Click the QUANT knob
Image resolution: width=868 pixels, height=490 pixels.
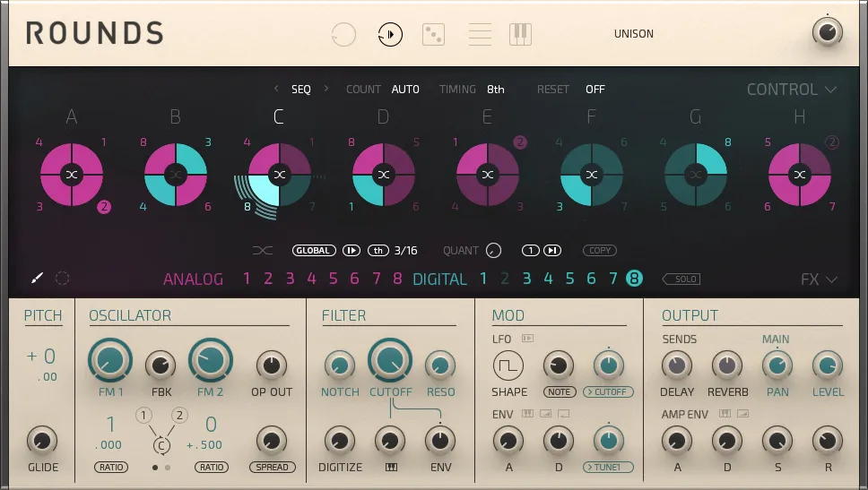coord(493,251)
